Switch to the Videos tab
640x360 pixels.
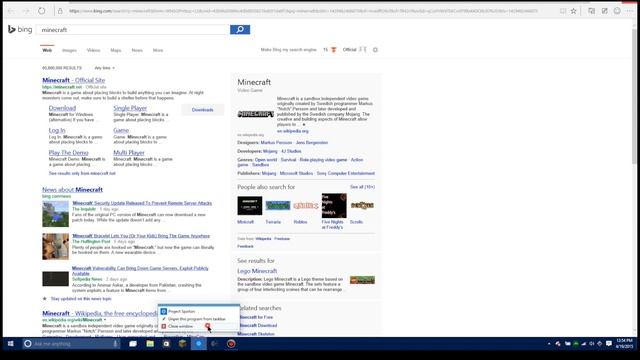click(x=93, y=50)
